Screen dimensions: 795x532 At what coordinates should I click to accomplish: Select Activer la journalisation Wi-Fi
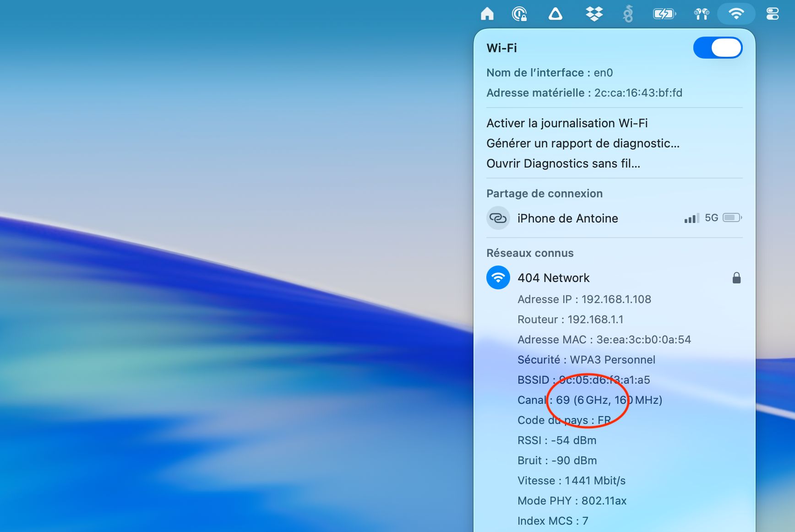(x=567, y=123)
